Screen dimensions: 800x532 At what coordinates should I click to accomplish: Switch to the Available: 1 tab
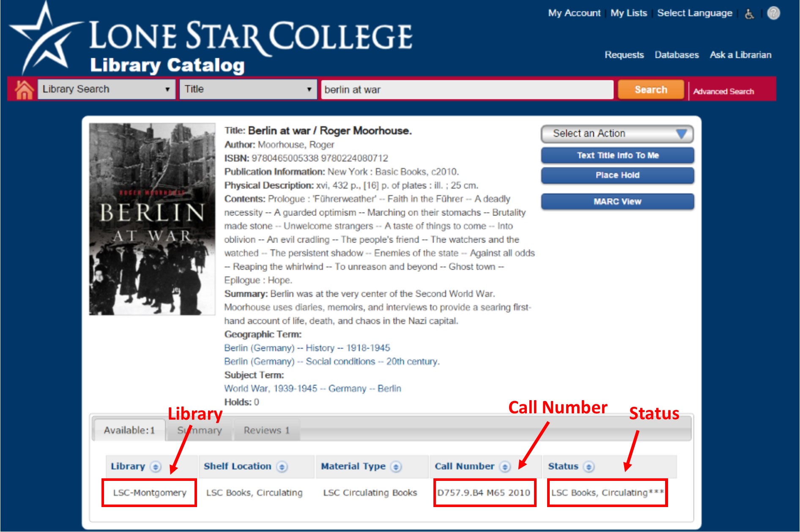click(129, 430)
